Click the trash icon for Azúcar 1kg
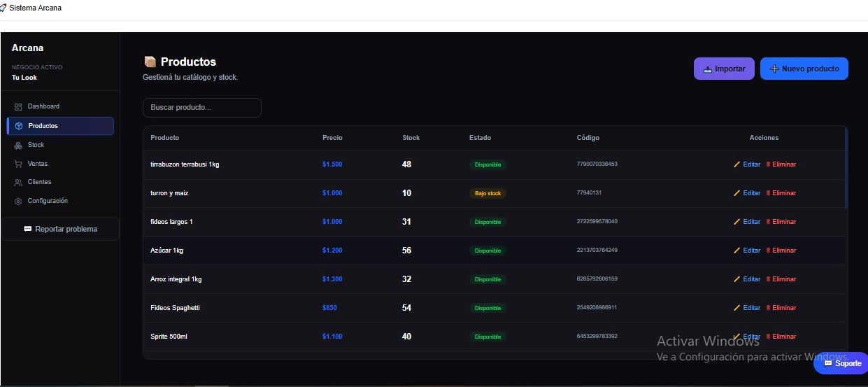The width and height of the screenshot is (868, 387). click(x=769, y=251)
